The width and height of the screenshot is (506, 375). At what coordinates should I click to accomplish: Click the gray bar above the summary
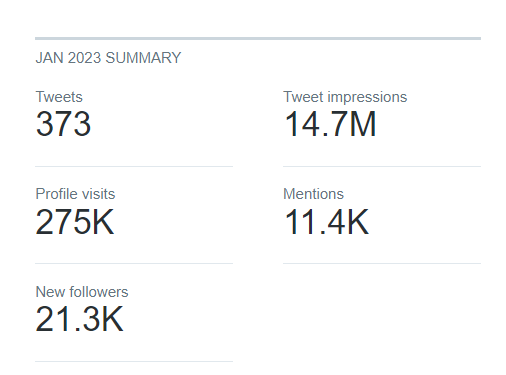coord(258,39)
